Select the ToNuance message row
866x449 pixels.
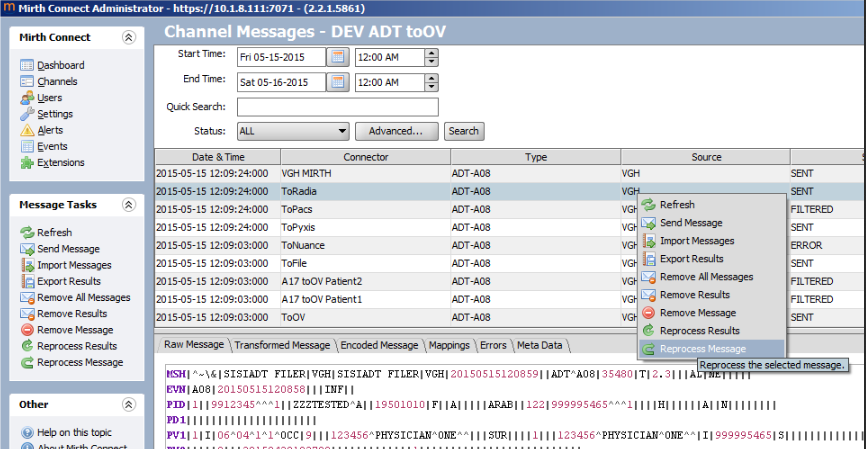396,245
